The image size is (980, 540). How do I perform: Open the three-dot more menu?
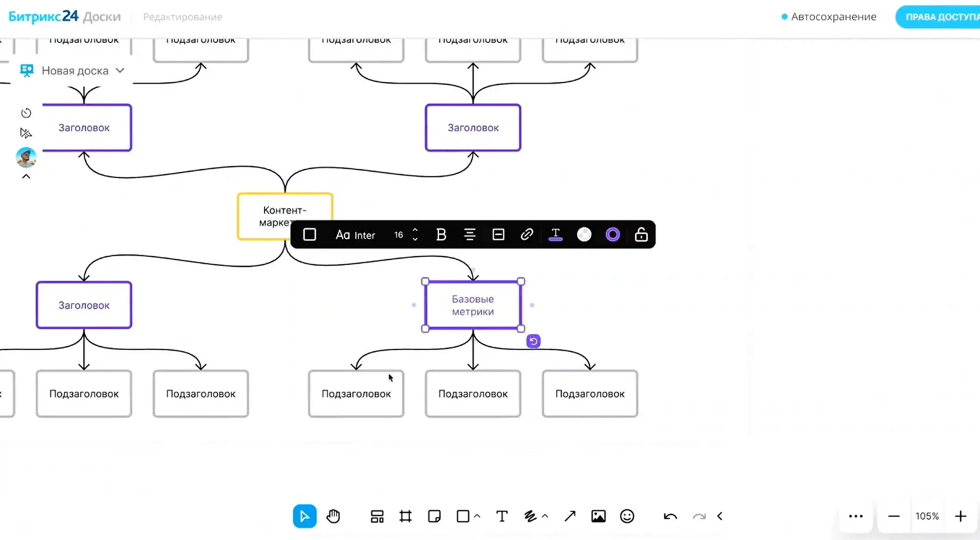pos(856,516)
